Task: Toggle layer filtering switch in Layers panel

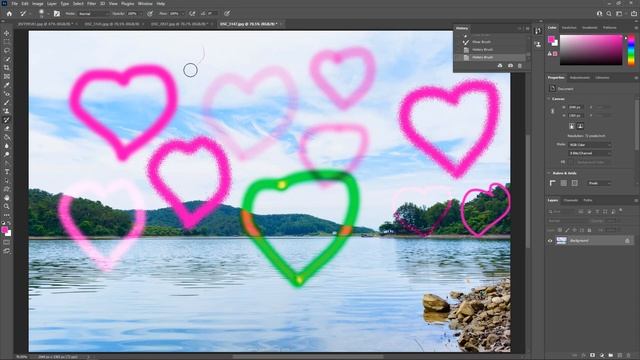Action: [x=620, y=210]
